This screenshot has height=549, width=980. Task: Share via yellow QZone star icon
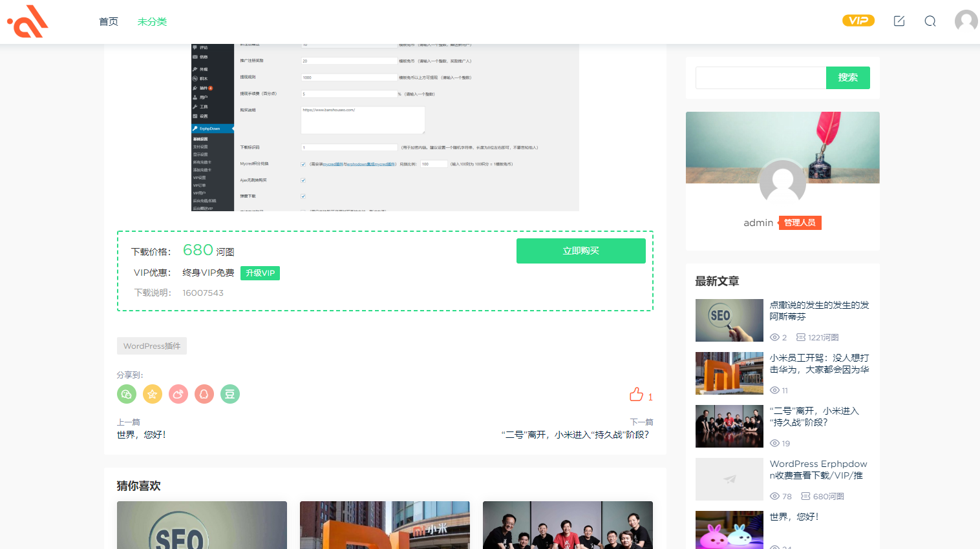coord(153,394)
